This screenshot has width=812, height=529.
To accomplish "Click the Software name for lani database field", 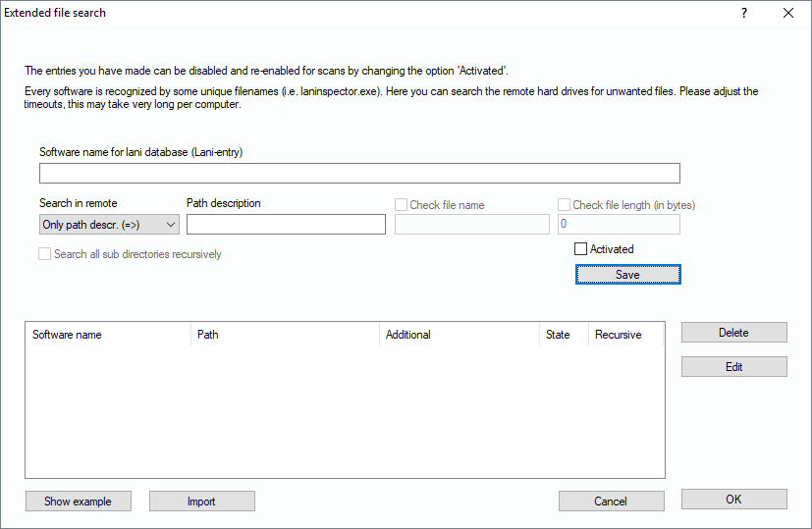I will [359, 174].
